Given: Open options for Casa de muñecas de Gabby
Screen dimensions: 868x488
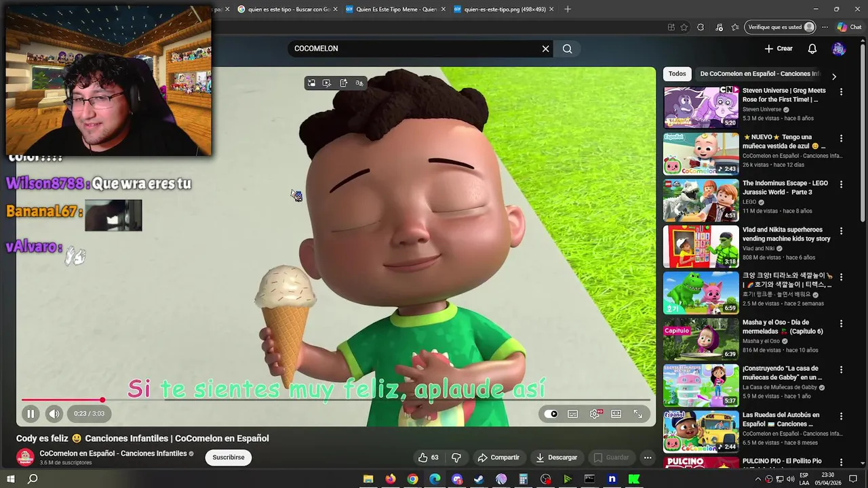Looking at the screenshot, I should tap(842, 370).
